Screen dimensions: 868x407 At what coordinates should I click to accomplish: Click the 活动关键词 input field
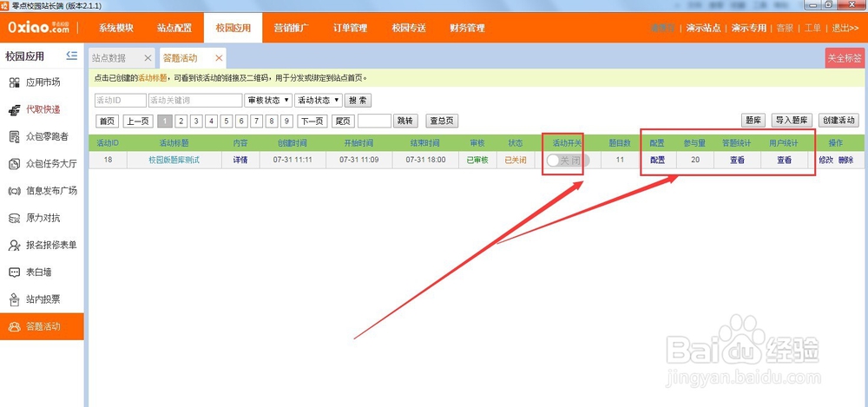click(195, 100)
